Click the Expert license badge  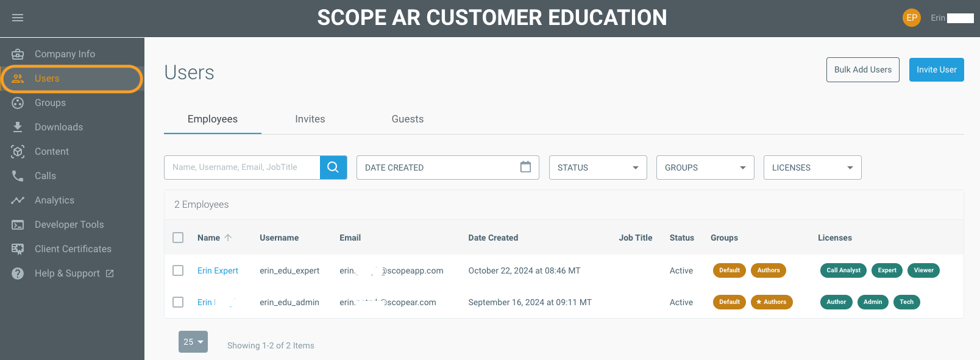tap(887, 270)
